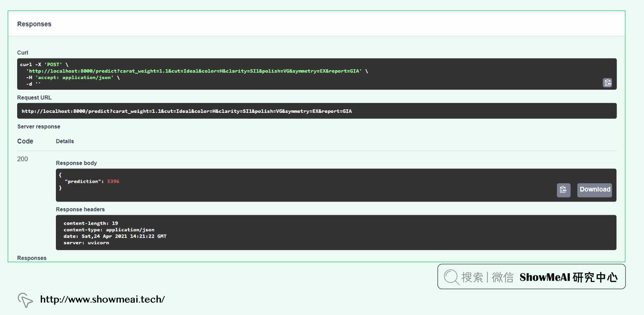Click the curl -X 'POST' line
This screenshot has height=315, width=644.
point(44,65)
